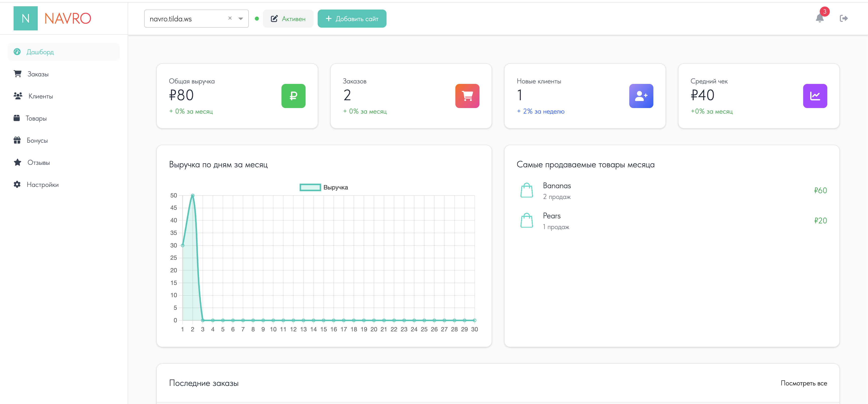Select the day 2 chart data point
The width and height of the screenshot is (868, 404).
(192, 195)
